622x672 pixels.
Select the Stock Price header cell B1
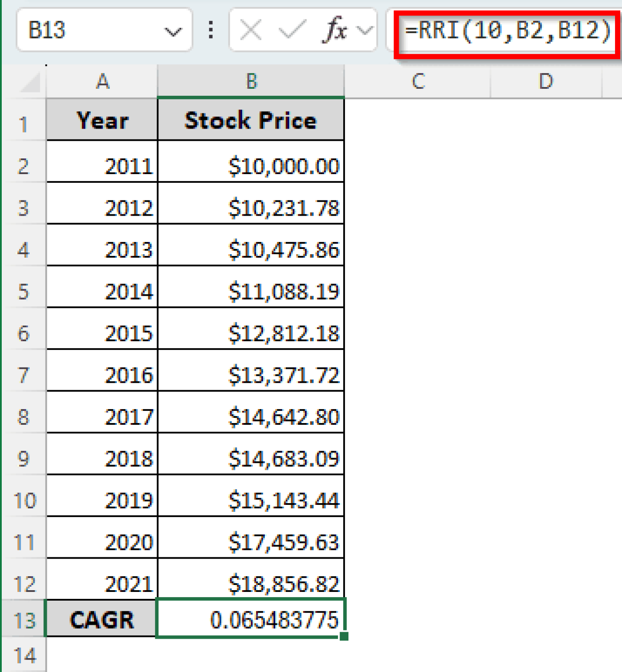coord(251,121)
